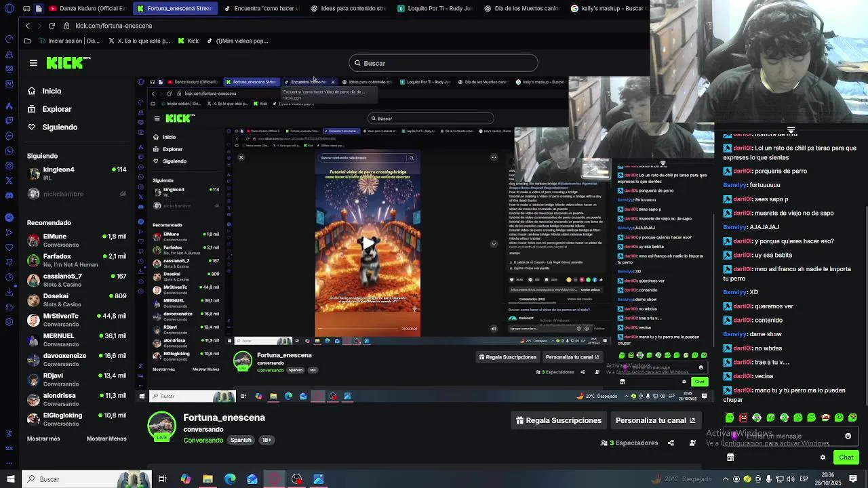Screen dimensions: 868x488
Task: Switch to the Ideas para contenido tab
Action: point(348,9)
